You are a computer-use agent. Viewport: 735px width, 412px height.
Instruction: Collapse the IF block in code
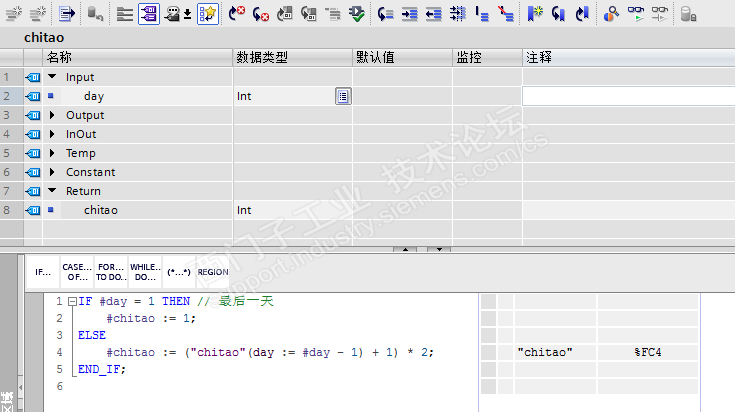pos(72,301)
